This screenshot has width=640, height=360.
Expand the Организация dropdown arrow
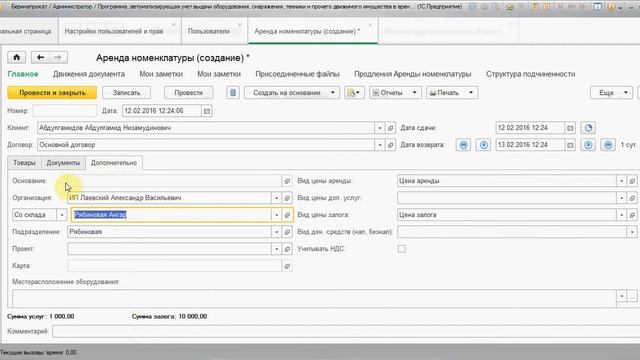(276, 198)
